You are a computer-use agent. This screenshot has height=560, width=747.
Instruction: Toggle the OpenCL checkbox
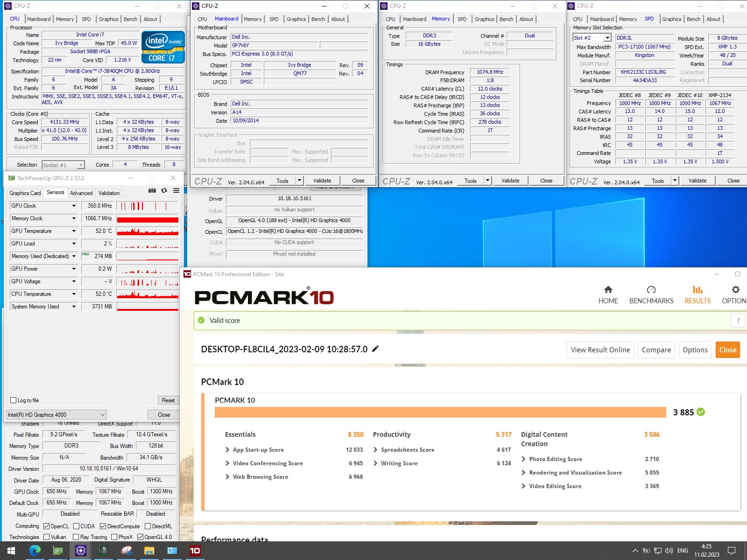click(x=46, y=526)
